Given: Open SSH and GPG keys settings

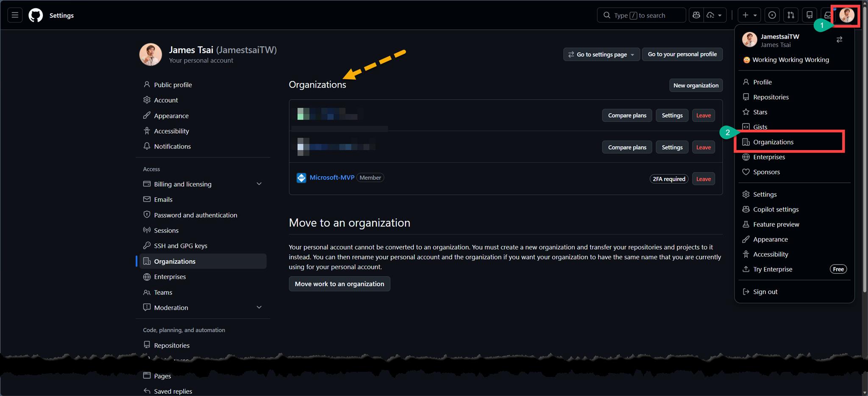Looking at the screenshot, I should [181, 246].
